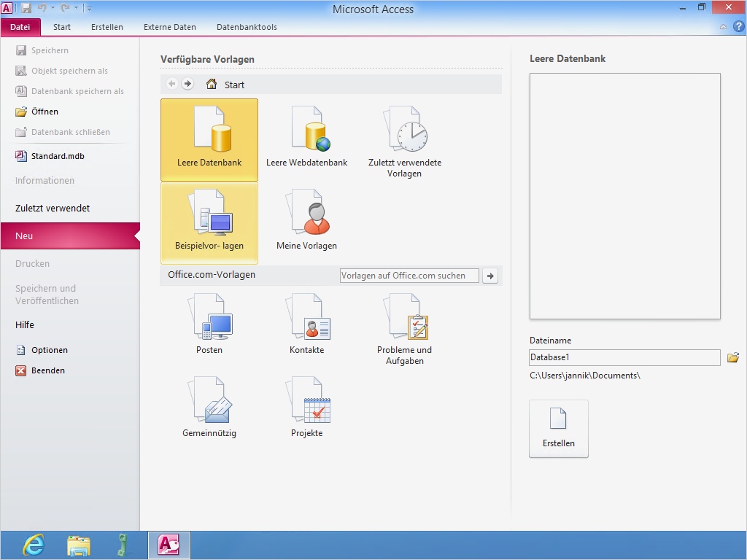Click the Leere Datenbank preview pane
747x560 pixels.
pyautogui.click(x=625, y=195)
